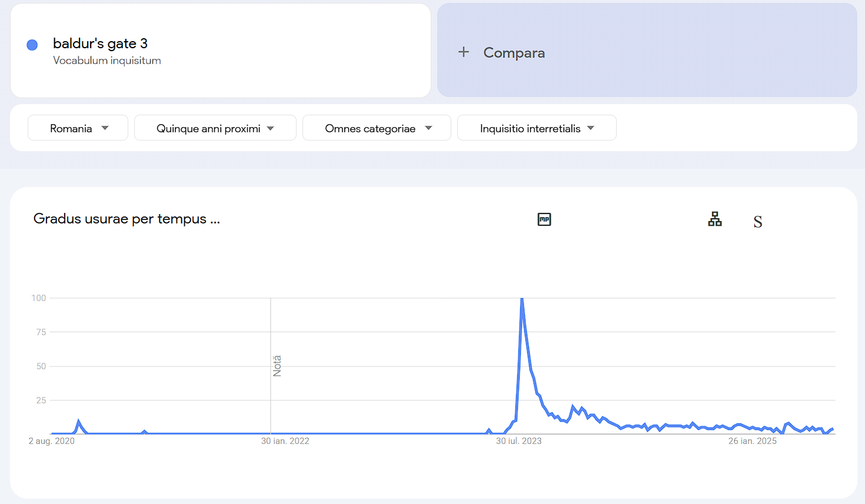Open the Romania region dropdown
The image size is (865, 504).
(x=78, y=128)
